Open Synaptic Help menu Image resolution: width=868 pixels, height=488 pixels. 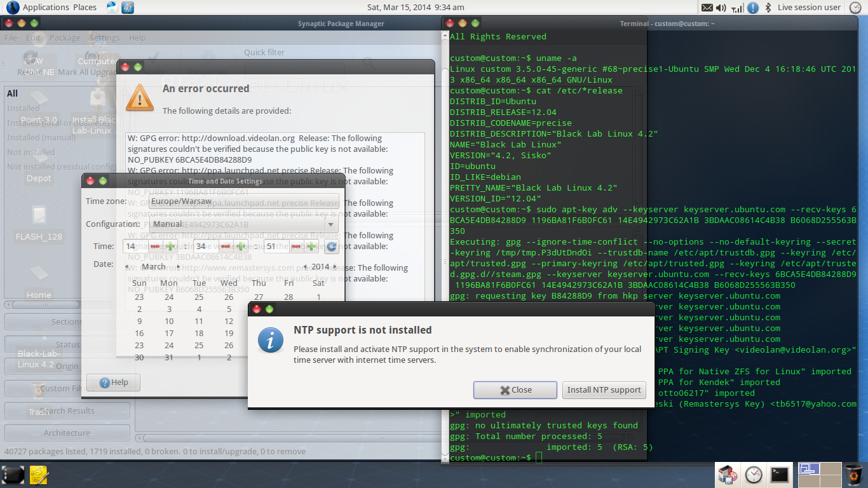[137, 37]
